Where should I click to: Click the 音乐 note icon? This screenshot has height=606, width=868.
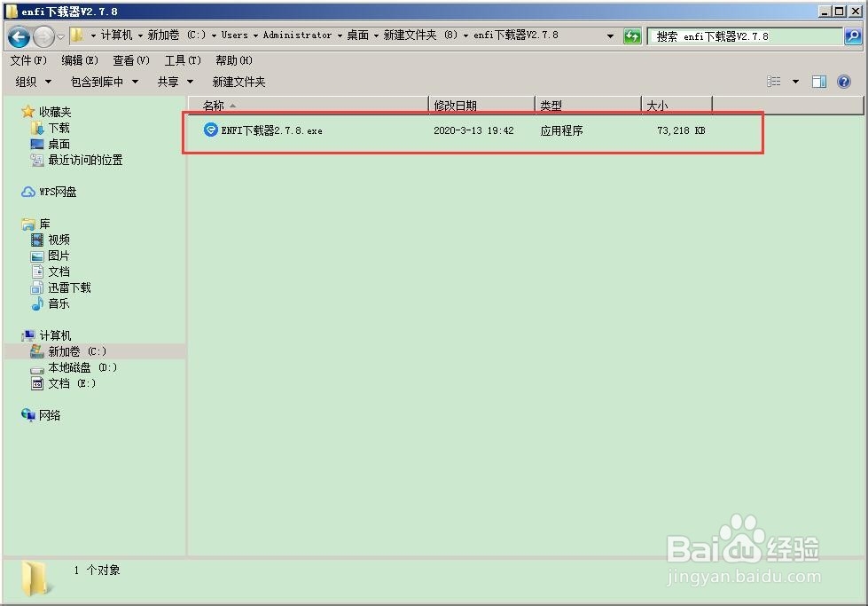(37, 303)
